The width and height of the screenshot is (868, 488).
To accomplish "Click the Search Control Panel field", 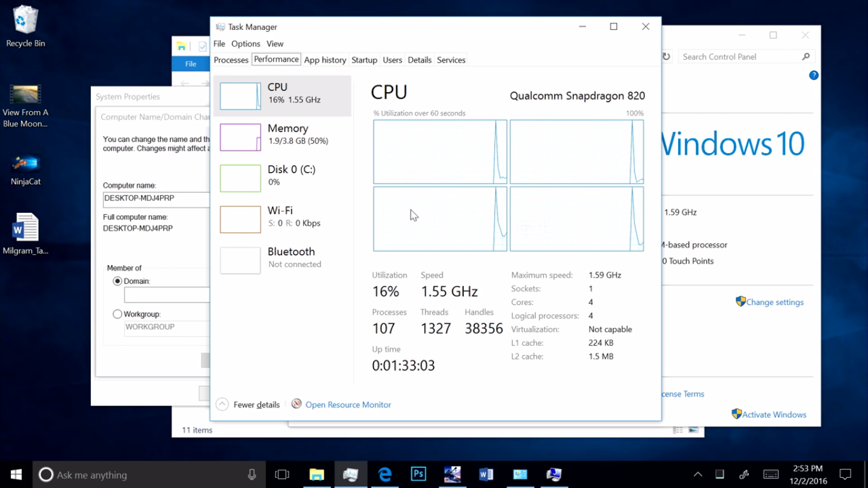I will point(740,57).
